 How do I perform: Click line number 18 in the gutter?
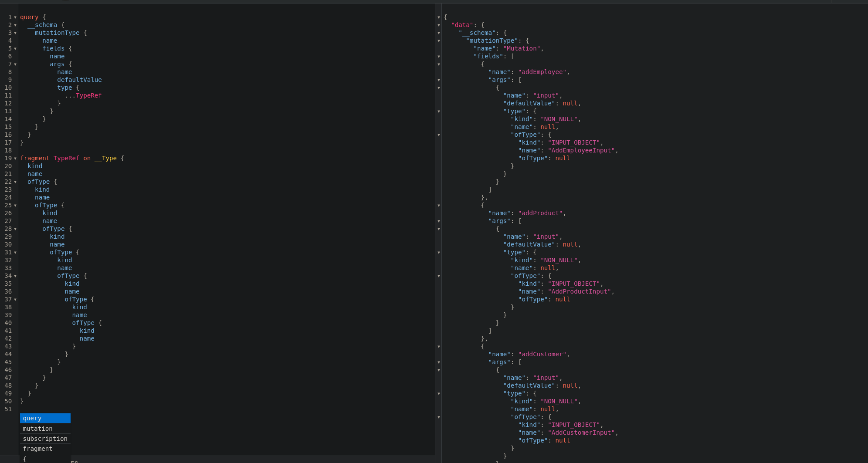coord(8,150)
